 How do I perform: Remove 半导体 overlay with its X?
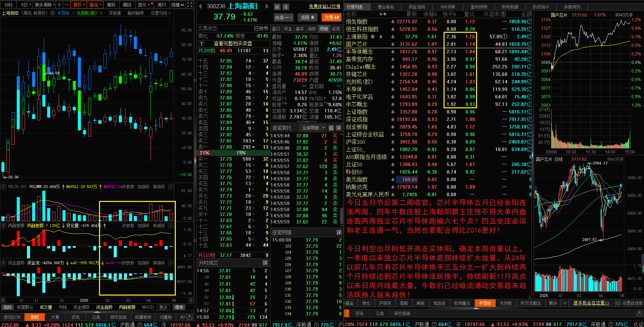(x=73, y=13)
